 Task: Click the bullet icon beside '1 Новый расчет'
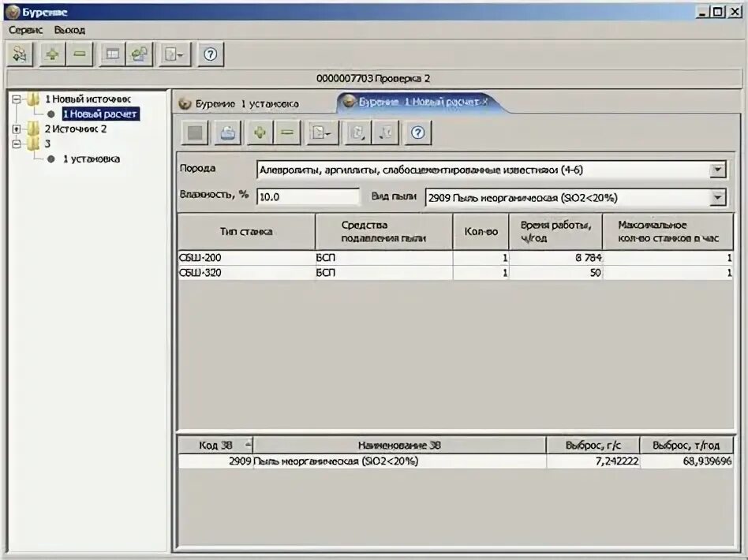click(51, 114)
